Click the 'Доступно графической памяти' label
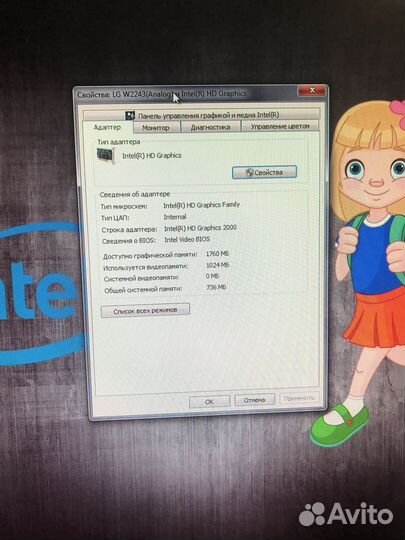Image resolution: width=405 pixels, height=540 pixels. point(150,256)
